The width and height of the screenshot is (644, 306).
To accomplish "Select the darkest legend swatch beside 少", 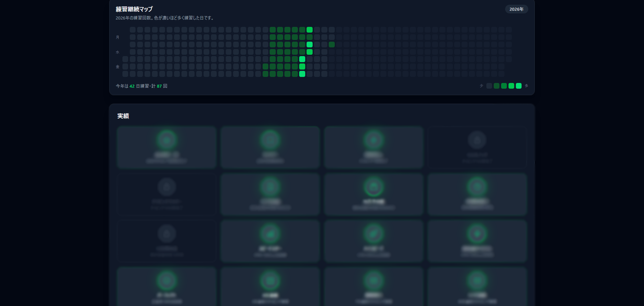I will coord(489,86).
